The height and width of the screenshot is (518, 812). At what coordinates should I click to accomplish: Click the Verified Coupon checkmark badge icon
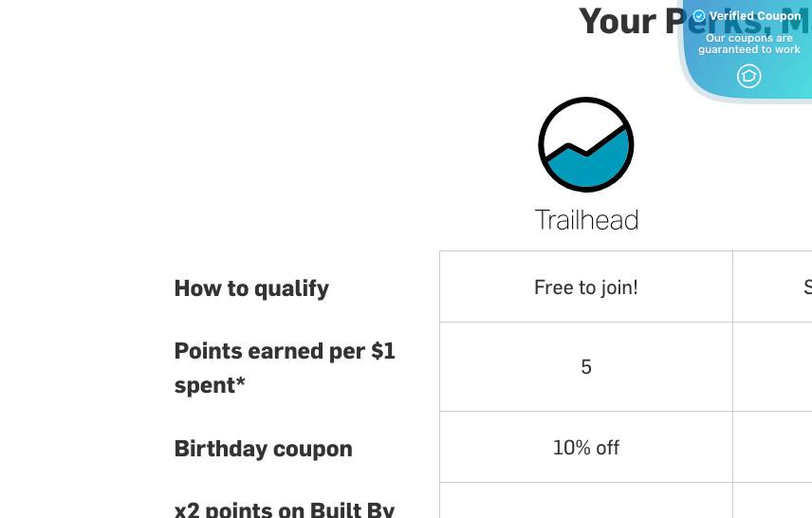(699, 16)
